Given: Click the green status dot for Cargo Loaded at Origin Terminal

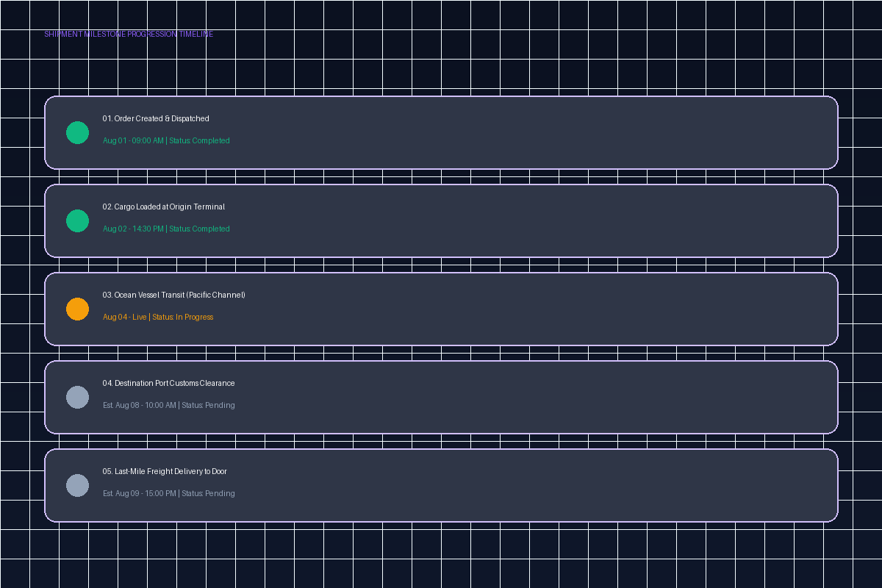Looking at the screenshot, I should tap(77, 221).
